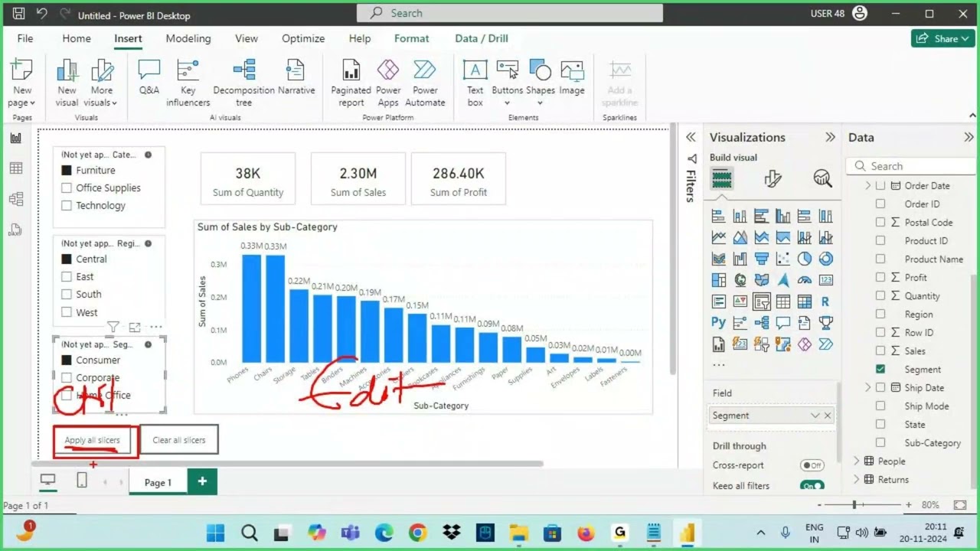The width and height of the screenshot is (980, 551).
Task: Insert a Text box element
Action: (x=475, y=83)
